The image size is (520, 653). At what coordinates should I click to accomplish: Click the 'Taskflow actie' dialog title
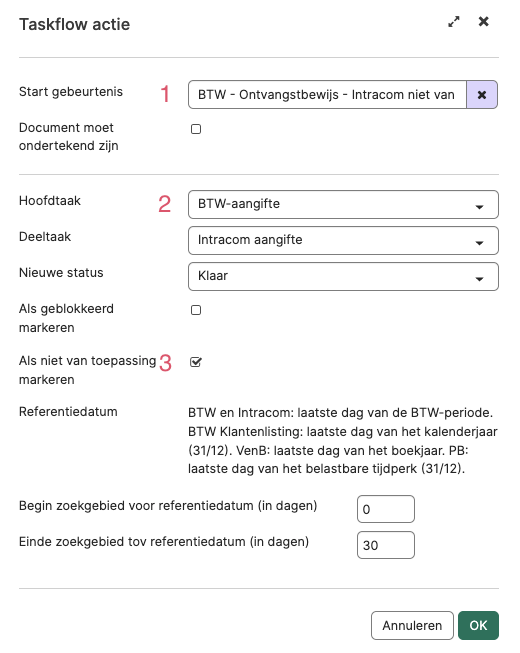[x=75, y=24]
